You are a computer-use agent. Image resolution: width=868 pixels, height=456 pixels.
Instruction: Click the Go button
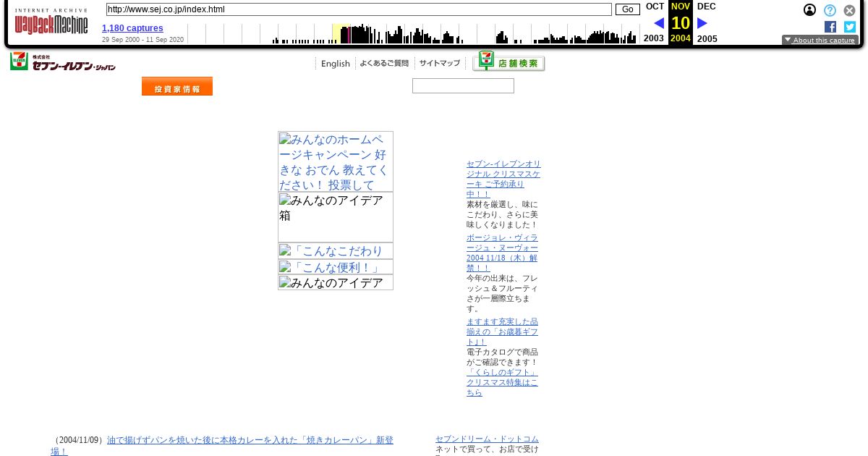pos(627,9)
